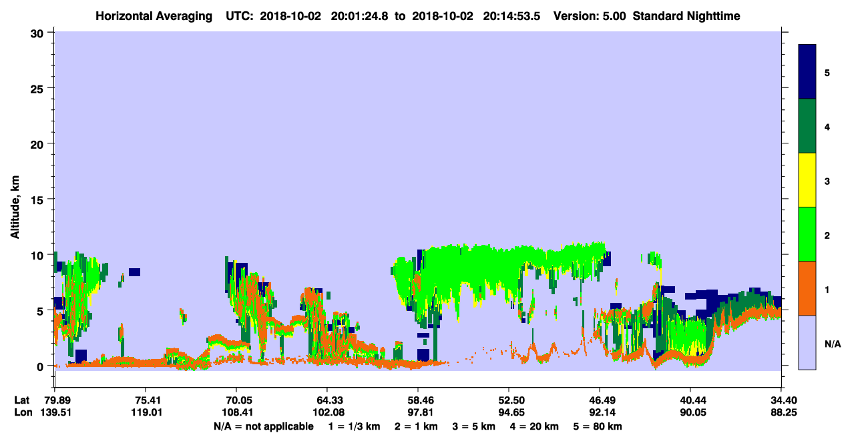868x445 pixels.
Task: Click the 'Standard Nighttime' label
Action: 686,15
